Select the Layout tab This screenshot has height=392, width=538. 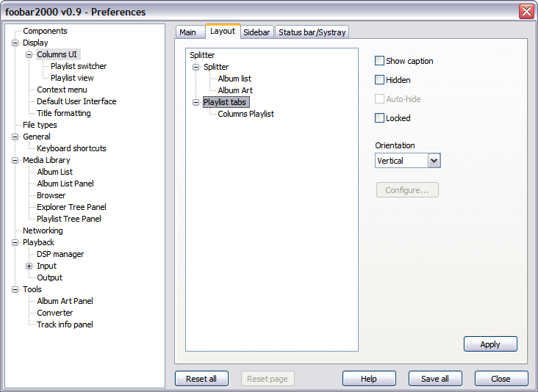click(x=223, y=31)
